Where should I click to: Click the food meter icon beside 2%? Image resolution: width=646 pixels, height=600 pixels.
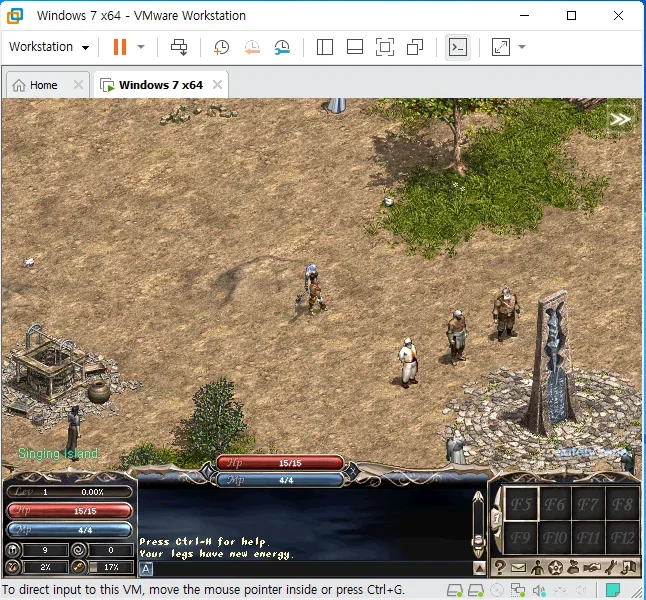[13, 567]
